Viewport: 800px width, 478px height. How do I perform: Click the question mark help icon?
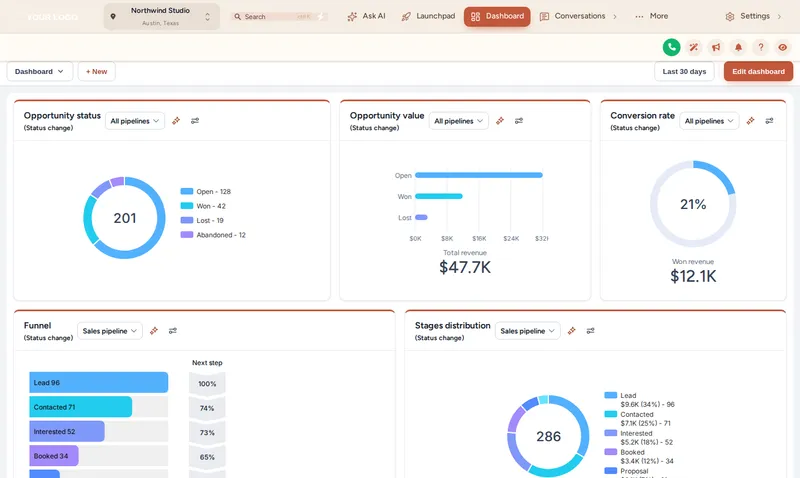[x=761, y=47]
